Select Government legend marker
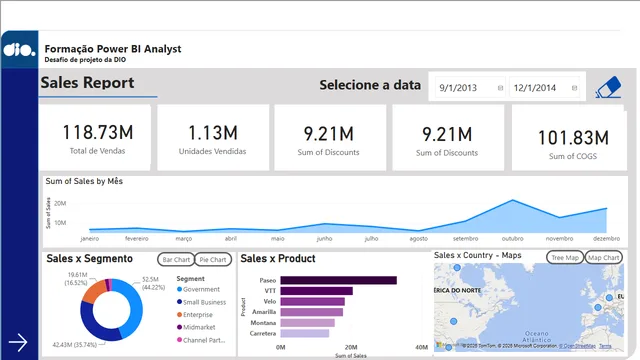The image size is (640, 360). (x=179, y=289)
